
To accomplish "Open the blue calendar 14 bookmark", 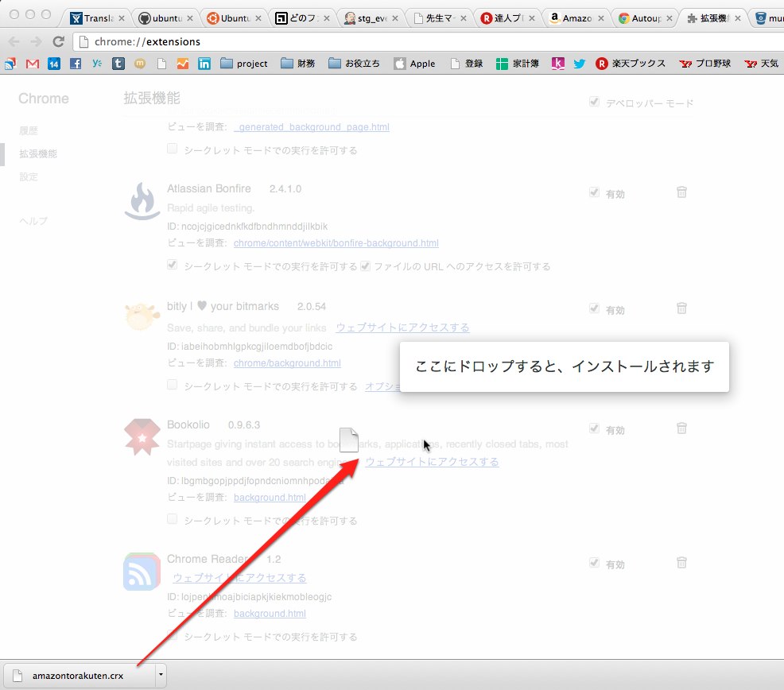I will point(54,64).
